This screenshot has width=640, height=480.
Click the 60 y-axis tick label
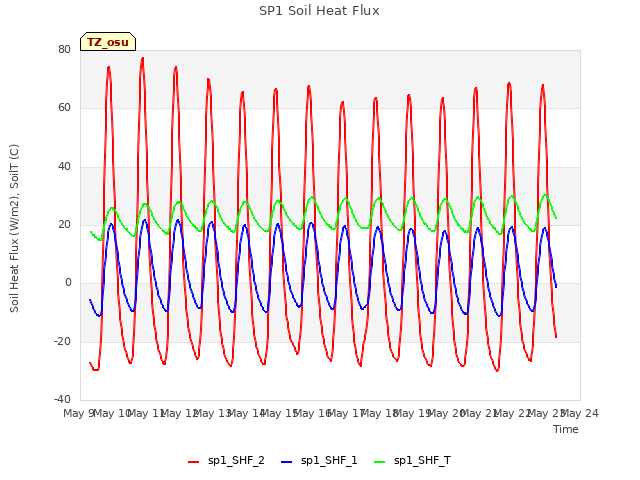pyautogui.click(x=64, y=108)
